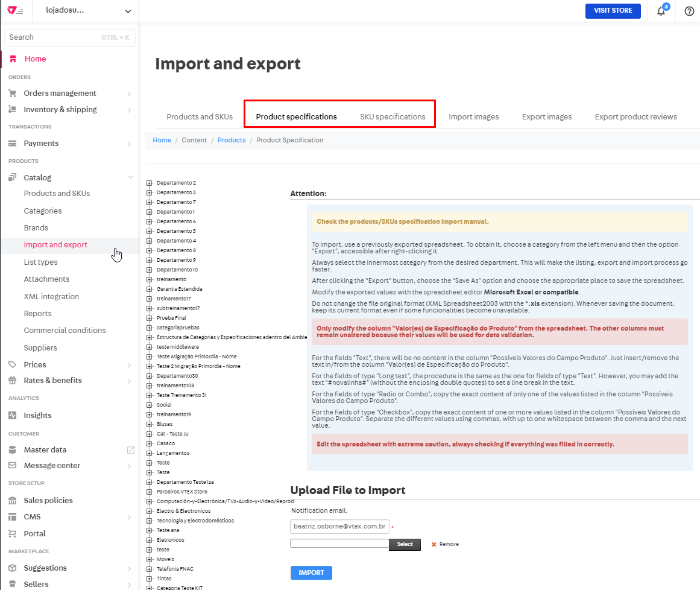
Task: Open the notifications bell icon
Action: pos(660,11)
